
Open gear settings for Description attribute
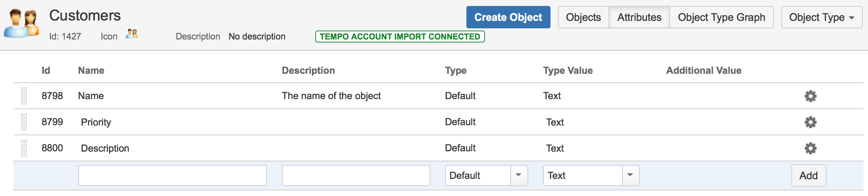tap(810, 148)
